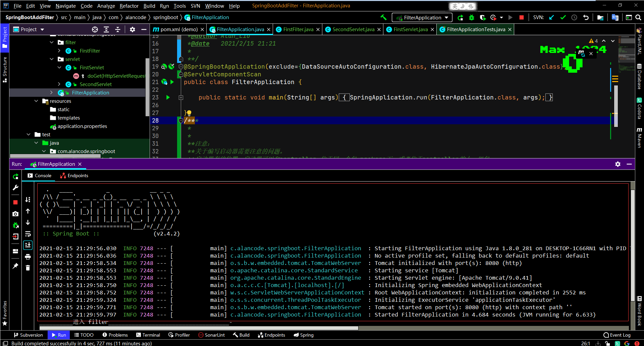Toggle the Project tool window stripe button
This screenshot has width=644, height=346.
[x=5, y=37]
